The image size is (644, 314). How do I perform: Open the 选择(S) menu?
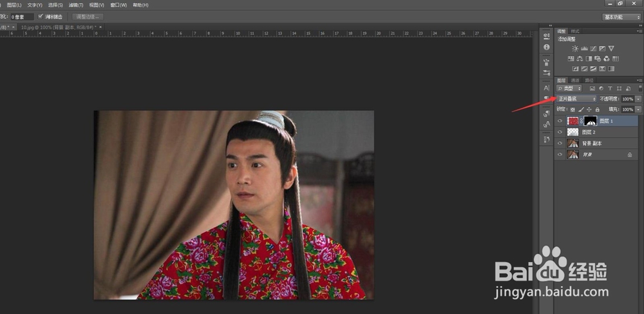click(x=55, y=5)
